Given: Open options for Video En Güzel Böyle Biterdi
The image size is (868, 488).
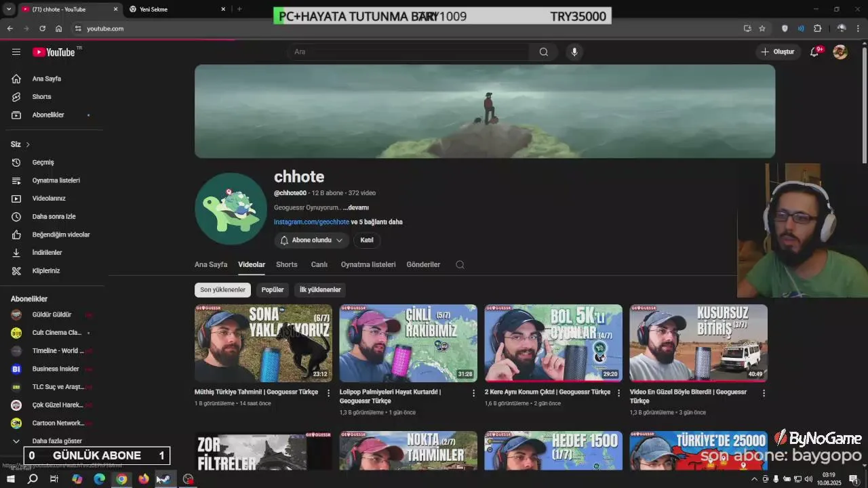Looking at the screenshot, I should pyautogui.click(x=764, y=393).
